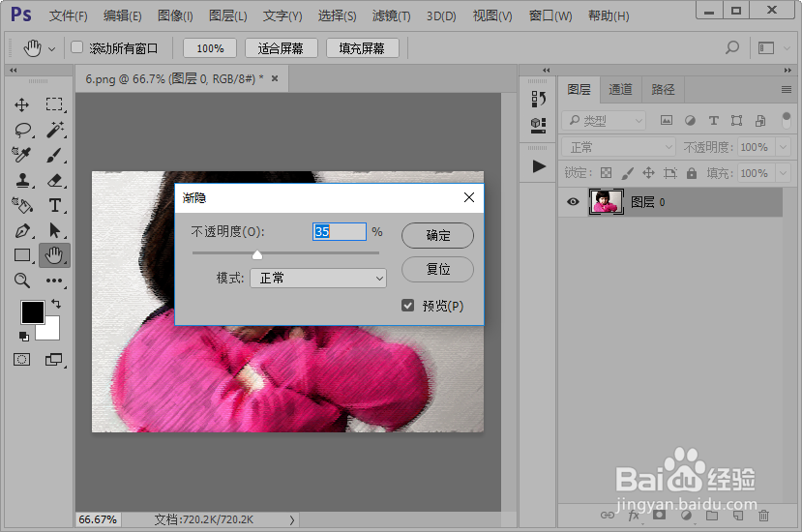Image resolution: width=802 pixels, height=532 pixels.
Task: Select the Eyedropper tool
Action: 21,155
